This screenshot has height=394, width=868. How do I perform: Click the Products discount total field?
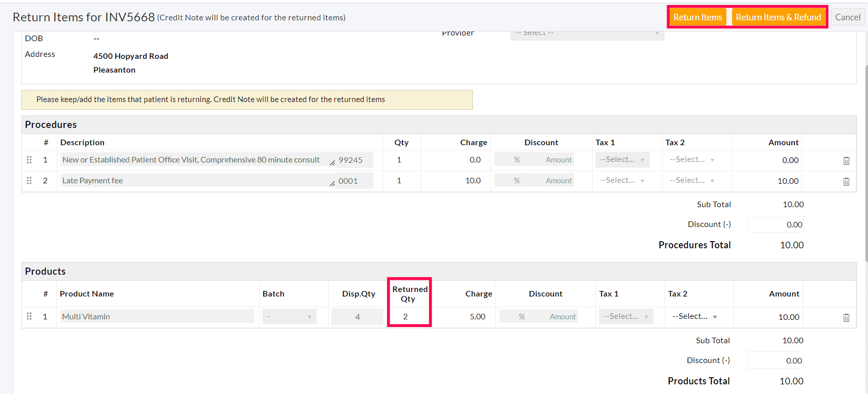[x=775, y=361]
